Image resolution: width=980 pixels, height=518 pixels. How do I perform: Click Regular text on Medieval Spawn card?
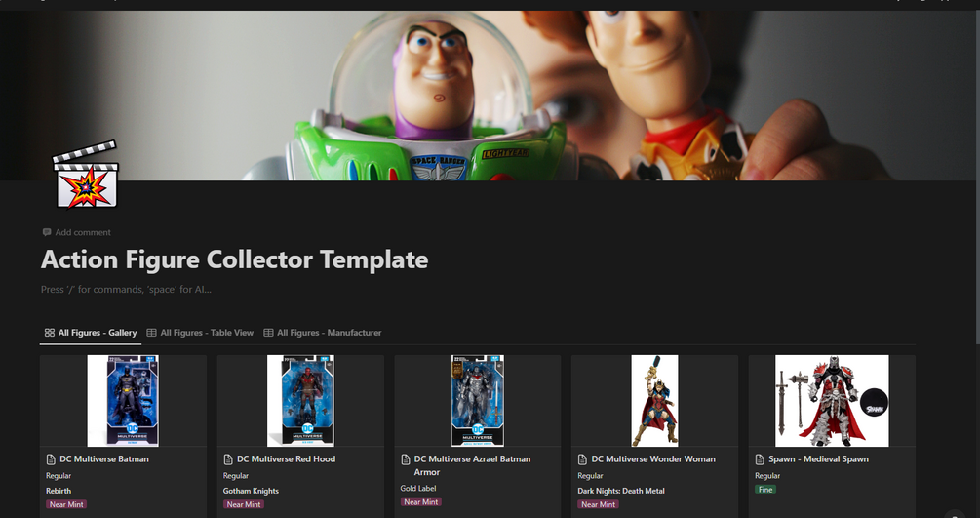tap(767, 476)
